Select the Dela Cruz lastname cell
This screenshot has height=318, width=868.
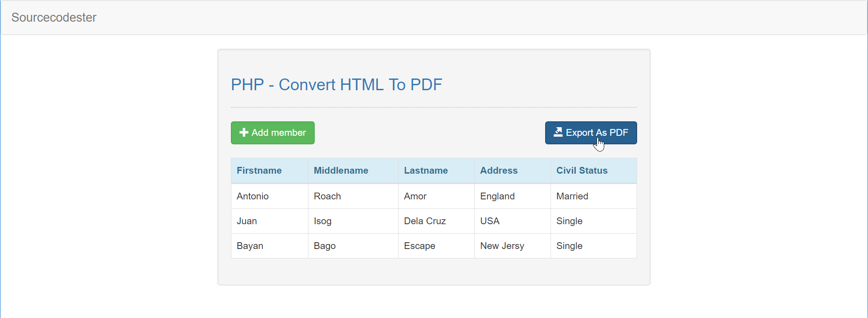425,221
